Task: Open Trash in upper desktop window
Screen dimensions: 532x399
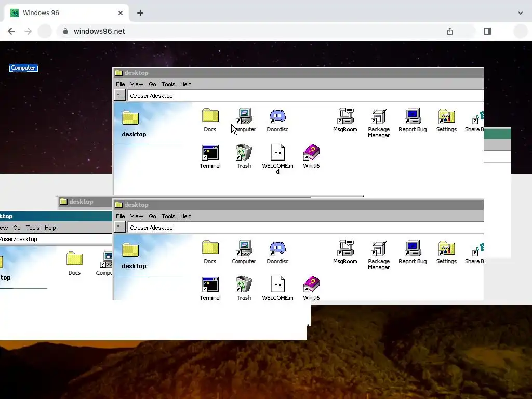Action: [244, 156]
